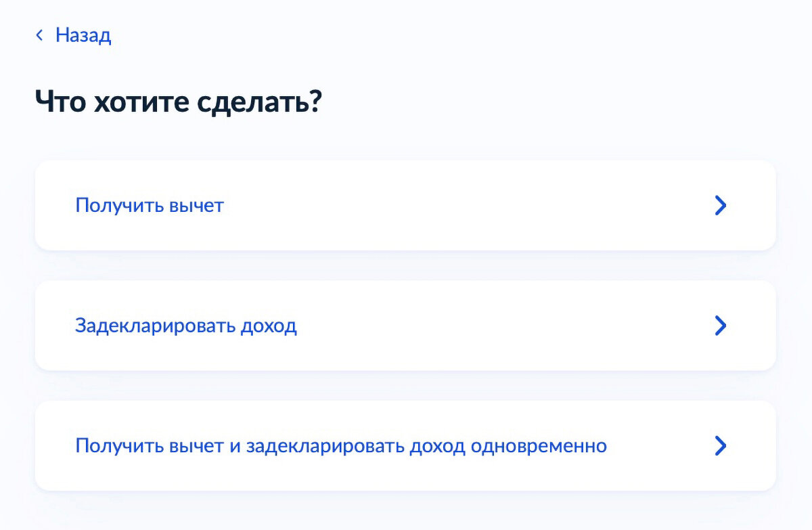812x530 pixels.
Task: Go back via the Назад link
Action: click(73, 35)
